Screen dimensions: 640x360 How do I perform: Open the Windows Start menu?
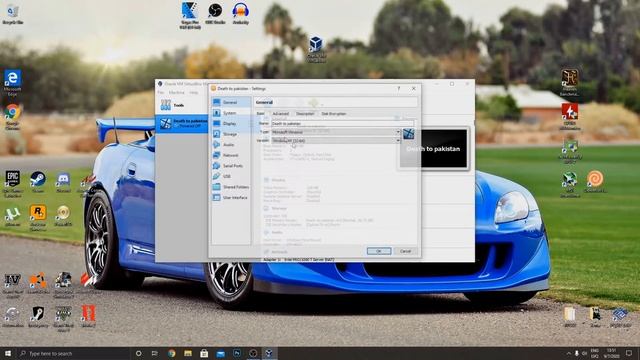(7, 353)
